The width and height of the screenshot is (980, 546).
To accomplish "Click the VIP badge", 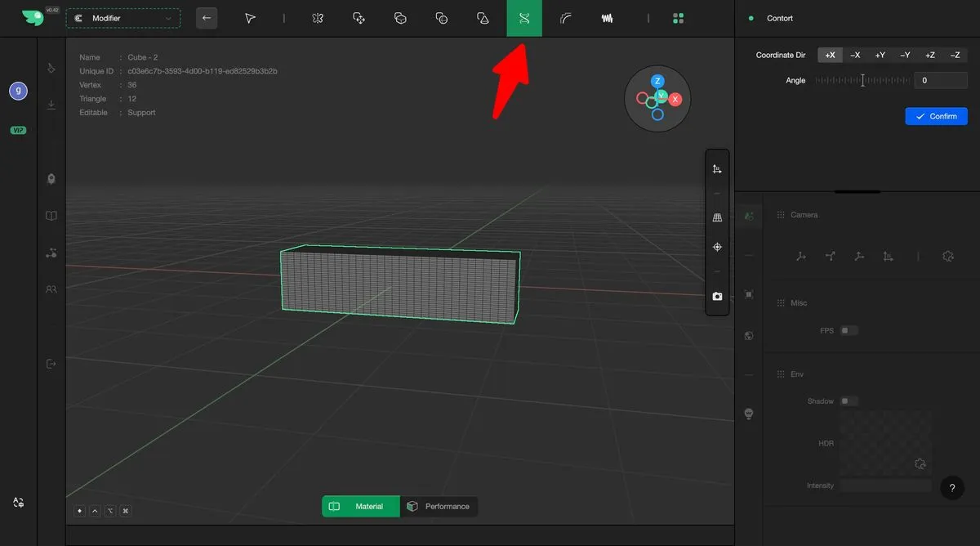I will pyautogui.click(x=18, y=130).
